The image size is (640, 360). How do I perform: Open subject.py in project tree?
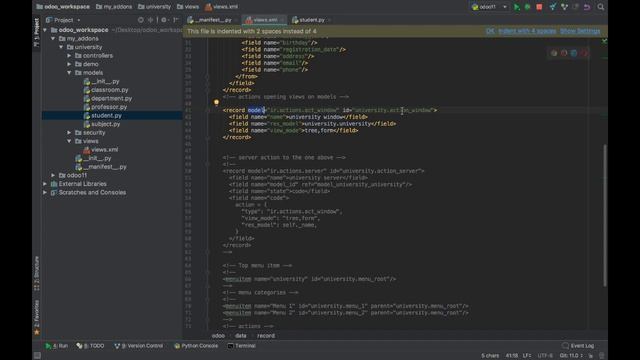(x=102, y=124)
